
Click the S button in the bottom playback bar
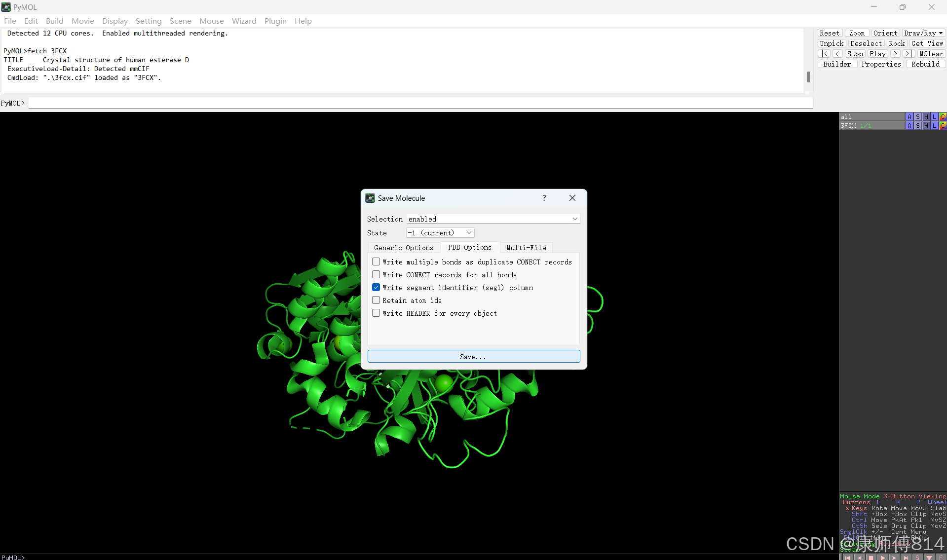[x=917, y=557]
